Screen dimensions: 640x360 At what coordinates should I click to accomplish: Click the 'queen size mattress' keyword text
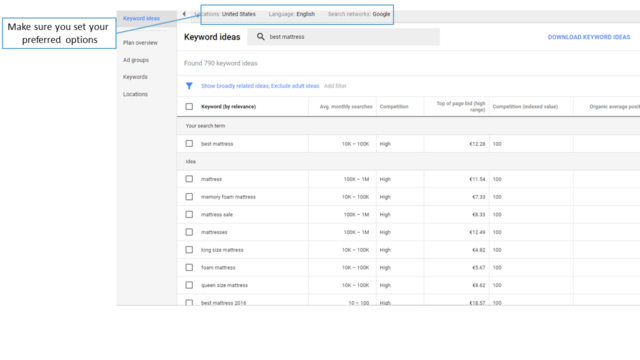click(x=224, y=285)
